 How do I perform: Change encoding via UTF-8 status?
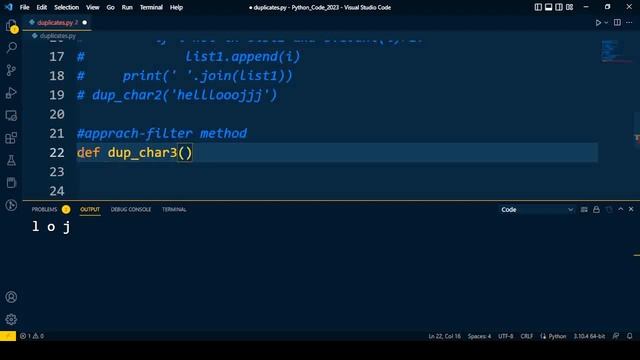[x=505, y=336]
